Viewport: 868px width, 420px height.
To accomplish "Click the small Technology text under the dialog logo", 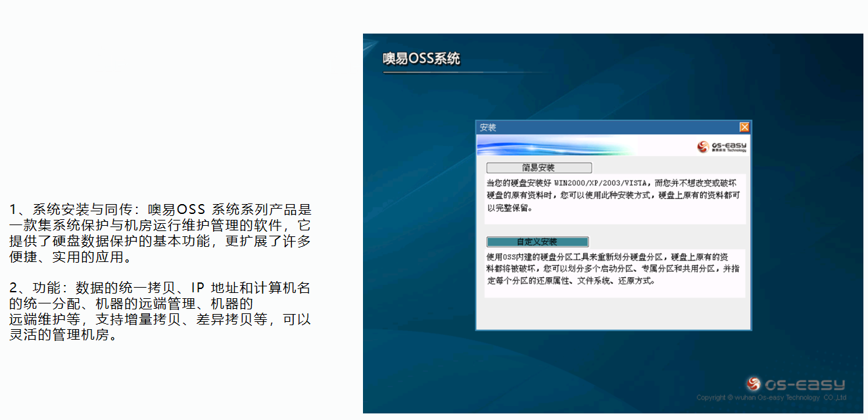I will [736, 150].
